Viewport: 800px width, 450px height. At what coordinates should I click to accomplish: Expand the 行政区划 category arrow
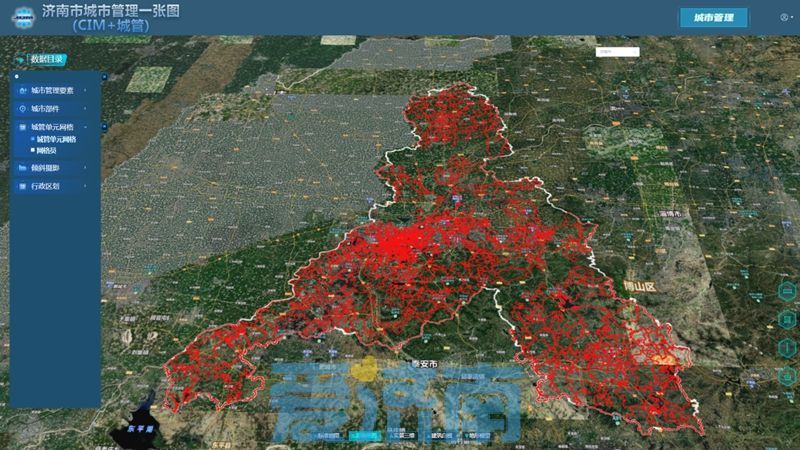pyautogui.click(x=85, y=186)
